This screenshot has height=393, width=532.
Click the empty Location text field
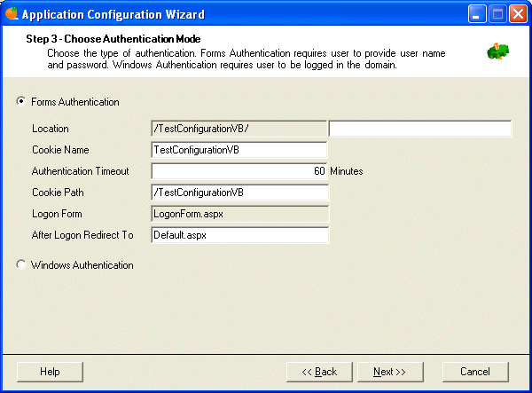click(420, 129)
